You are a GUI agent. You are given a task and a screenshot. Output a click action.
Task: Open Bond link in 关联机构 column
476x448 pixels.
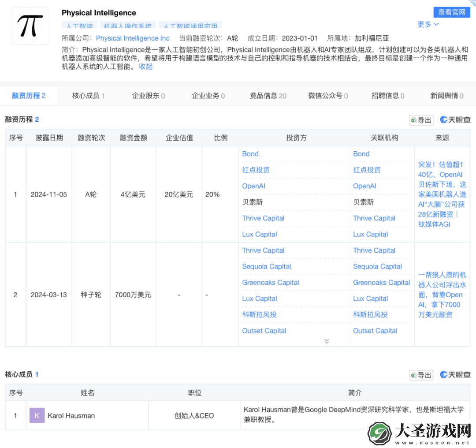point(361,154)
